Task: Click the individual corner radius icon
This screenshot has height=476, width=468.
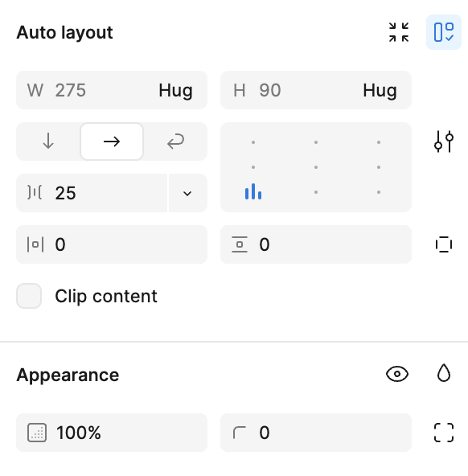Action: [444, 433]
